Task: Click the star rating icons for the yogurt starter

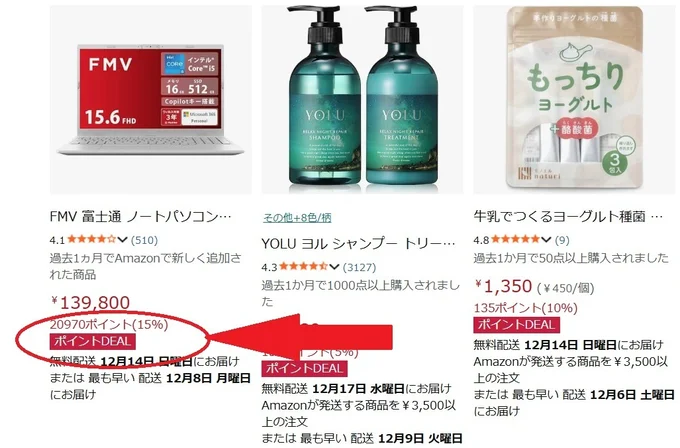Action: [x=515, y=239]
